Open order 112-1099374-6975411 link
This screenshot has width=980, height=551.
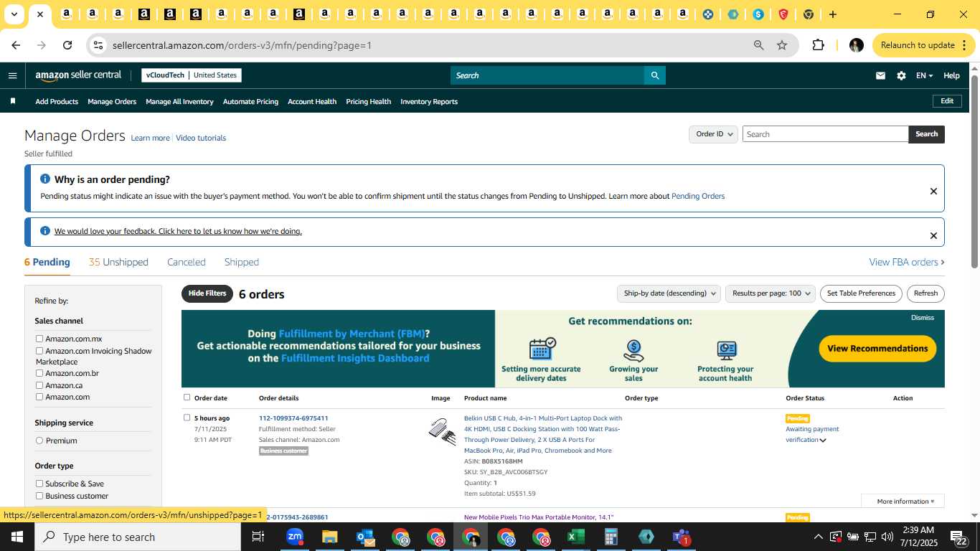293,418
